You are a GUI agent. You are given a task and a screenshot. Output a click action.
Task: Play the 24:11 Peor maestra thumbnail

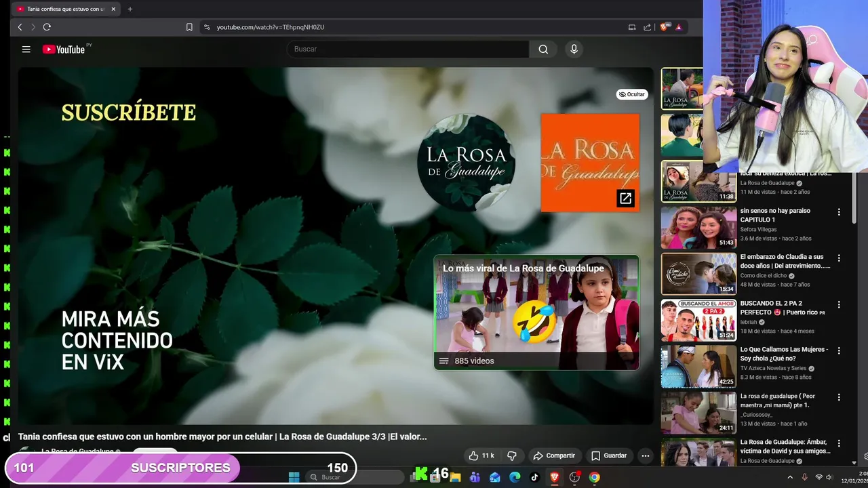[x=698, y=412]
